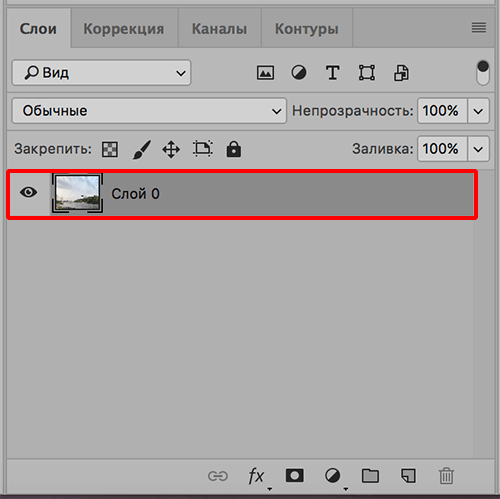Switch to the Каналы tab
The image size is (500, 499).
coord(219,29)
